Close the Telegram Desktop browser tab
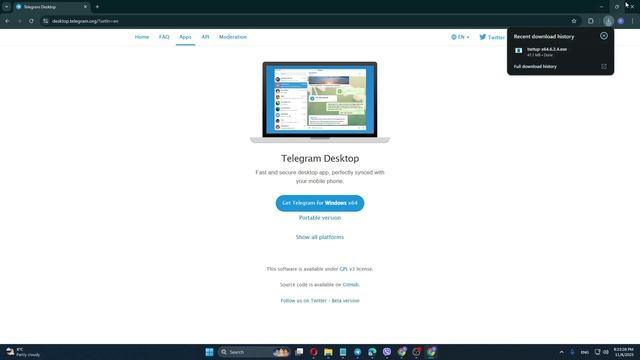The width and height of the screenshot is (640, 360). tap(85, 7)
